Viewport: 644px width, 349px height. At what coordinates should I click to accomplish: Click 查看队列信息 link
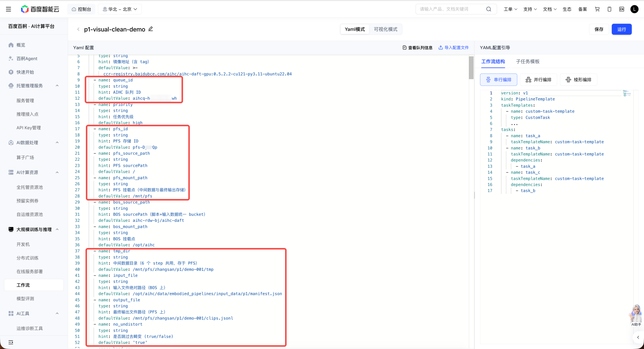point(417,48)
